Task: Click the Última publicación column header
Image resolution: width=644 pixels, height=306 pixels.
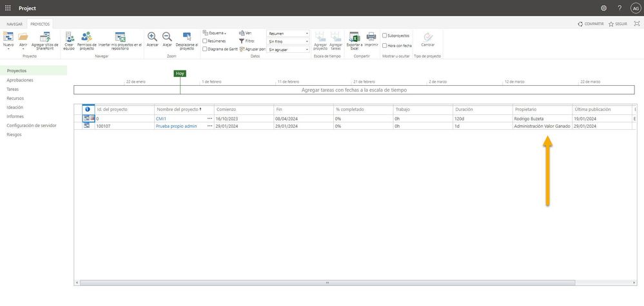Action: pyautogui.click(x=602, y=109)
